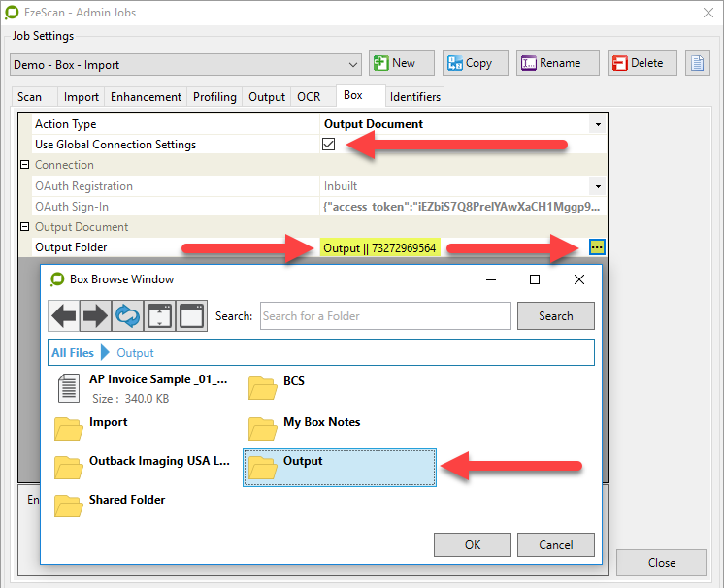Toggle Use Global Connection Settings checkbox
724x588 pixels.
point(329,145)
